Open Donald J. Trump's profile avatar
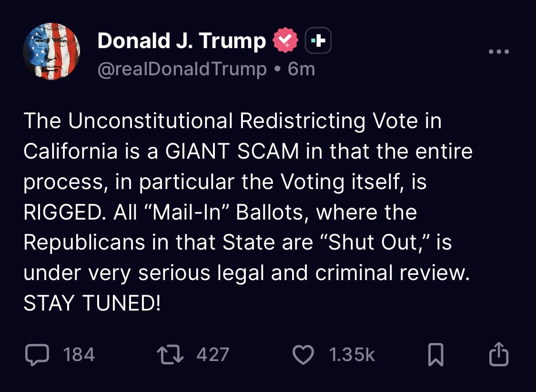Screen dimensions: 536x392 point(51,51)
